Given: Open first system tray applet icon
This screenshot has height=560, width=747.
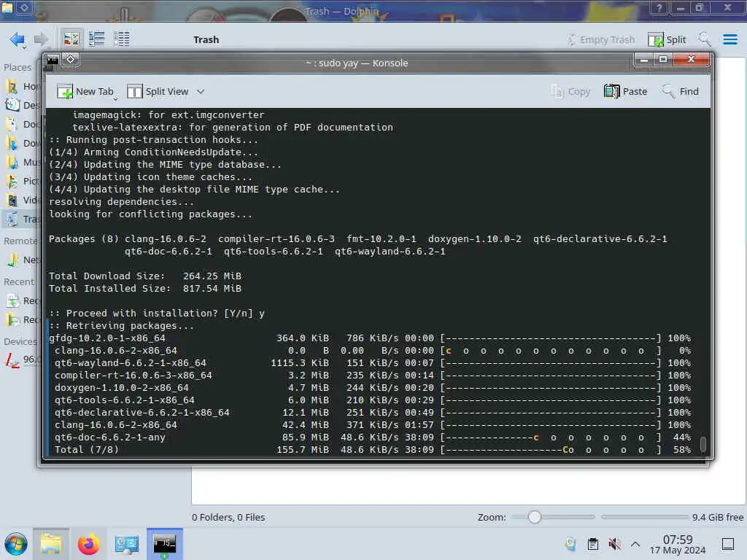Looking at the screenshot, I should coord(570,544).
